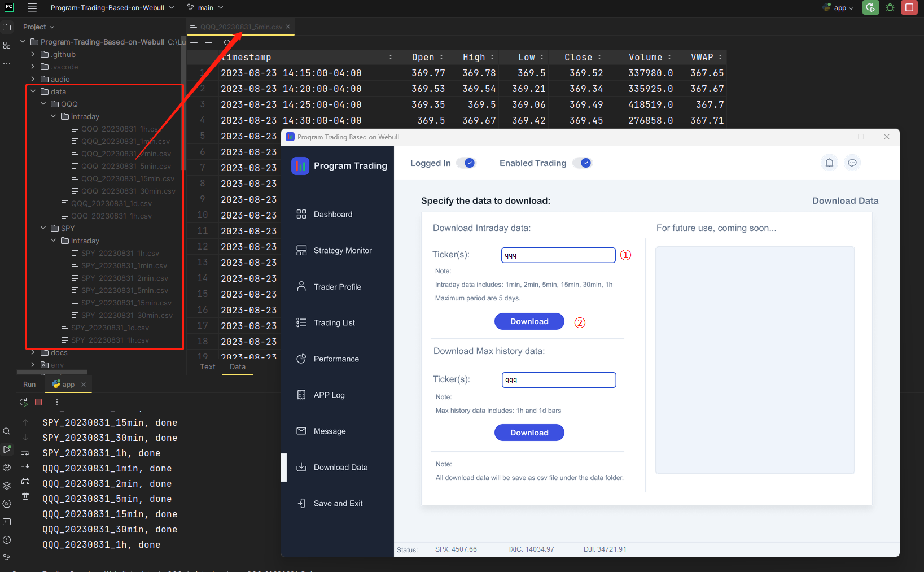This screenshot has height=572, width=924.
Task: Stop the running app with red square
Action: tap(909, 8)
